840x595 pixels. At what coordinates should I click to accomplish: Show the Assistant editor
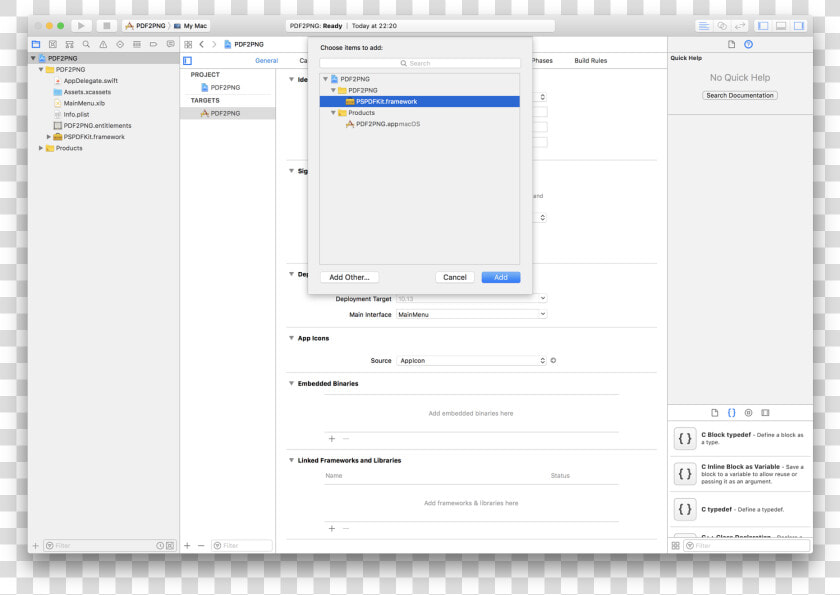[722, 26]
